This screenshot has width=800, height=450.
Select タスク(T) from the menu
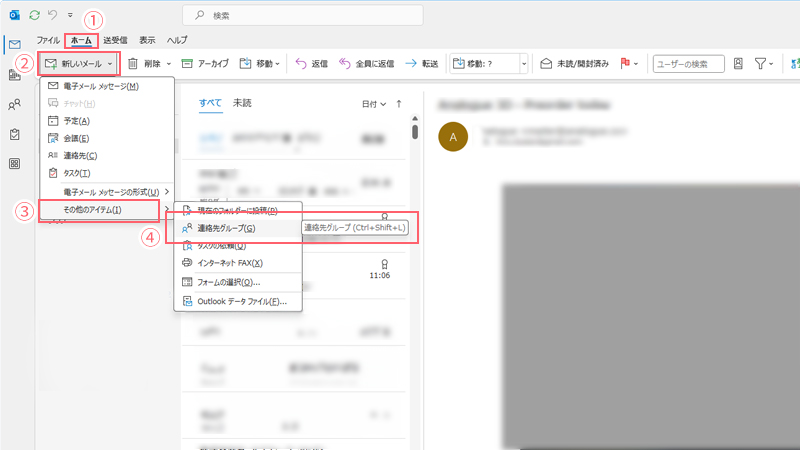click(x=107, y=173)
